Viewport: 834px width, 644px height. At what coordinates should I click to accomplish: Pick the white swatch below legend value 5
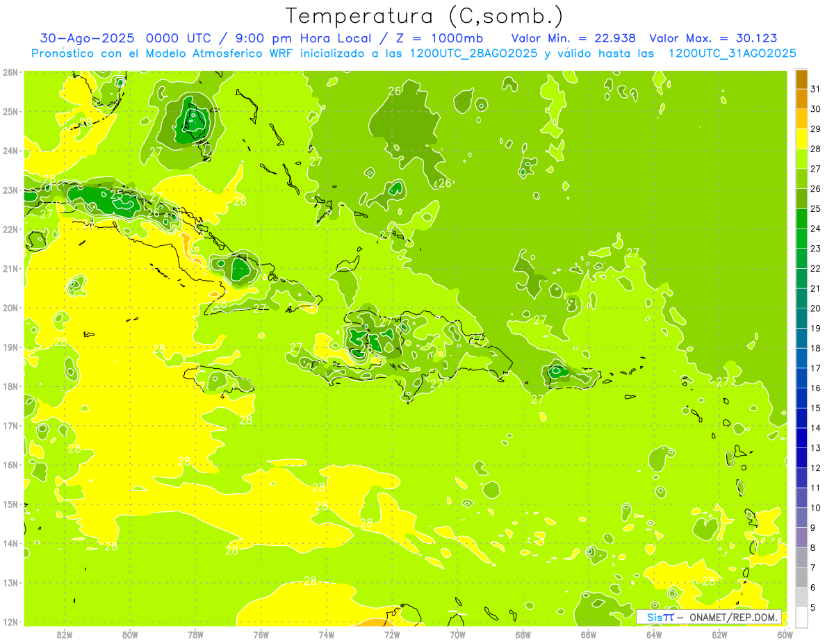coord(801,617)
